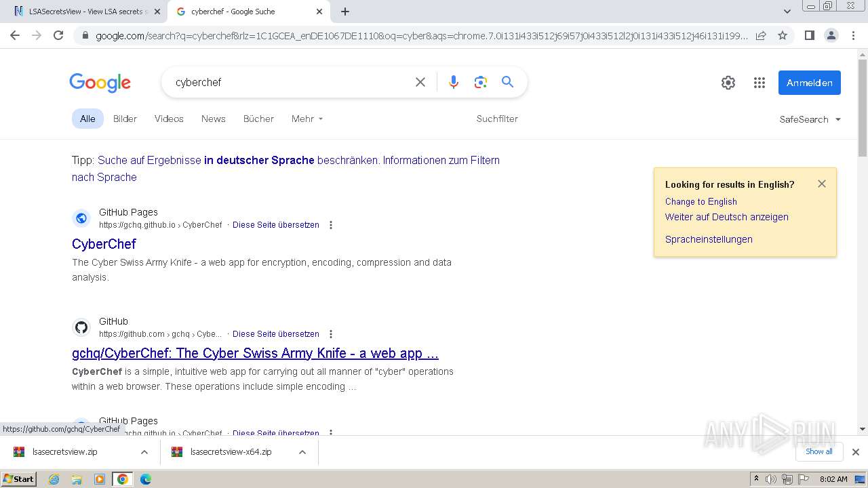Viewport: 868px width, 488px height.
Task: Open File Explorer from the taskbar
Action: 77,479
